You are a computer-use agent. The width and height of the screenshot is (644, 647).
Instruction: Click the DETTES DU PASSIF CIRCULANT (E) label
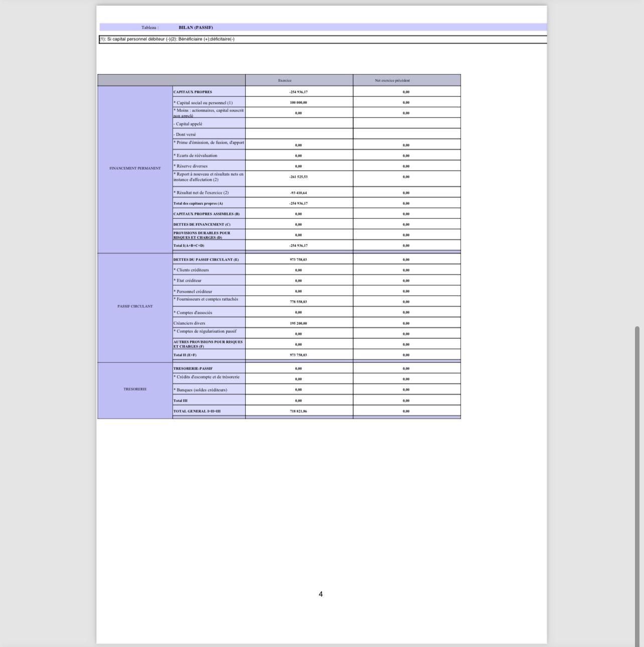[x=206, y=260]
